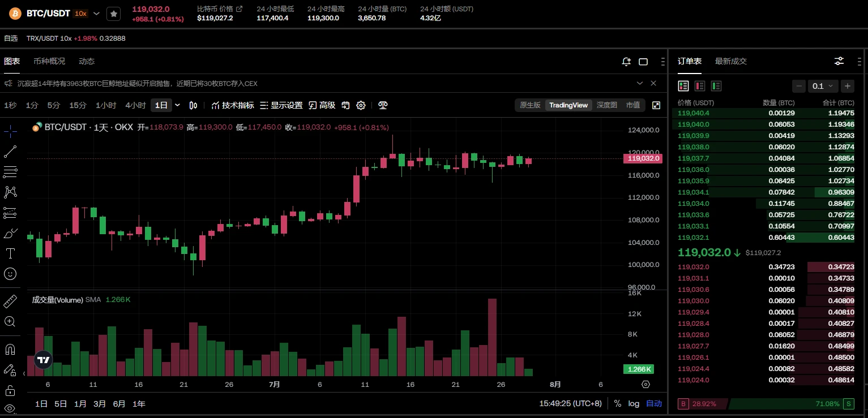
Task: Open the BTC/USDT pair selector dropdown
Action: (96, 14)
